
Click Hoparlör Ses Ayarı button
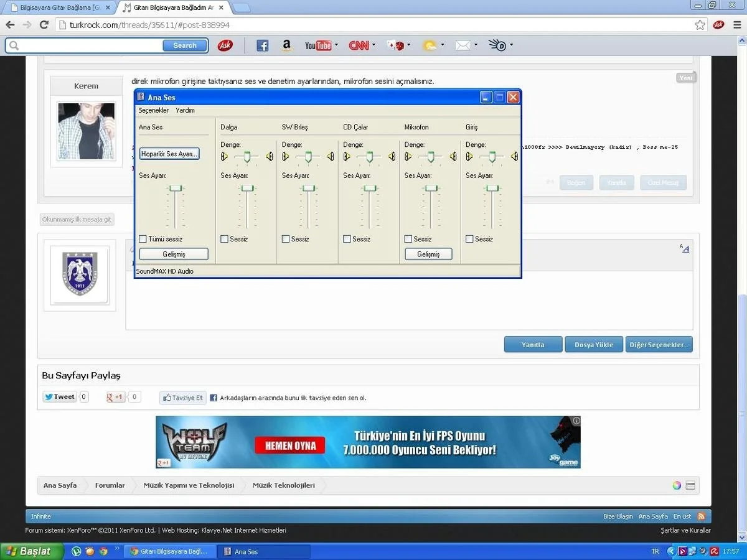(x=169, y=154)
